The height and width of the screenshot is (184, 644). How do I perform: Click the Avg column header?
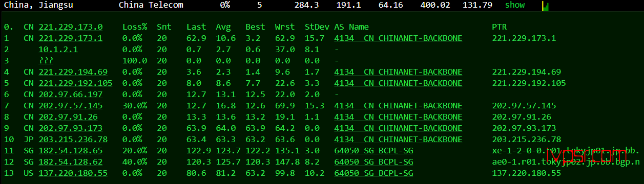223,27
